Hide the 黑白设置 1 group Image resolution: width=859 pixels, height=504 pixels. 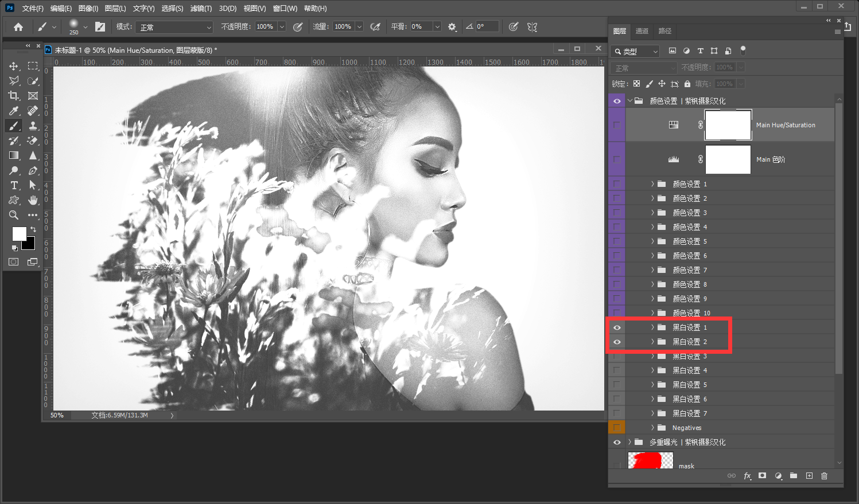pyautogui.click(x=617, y=327)
